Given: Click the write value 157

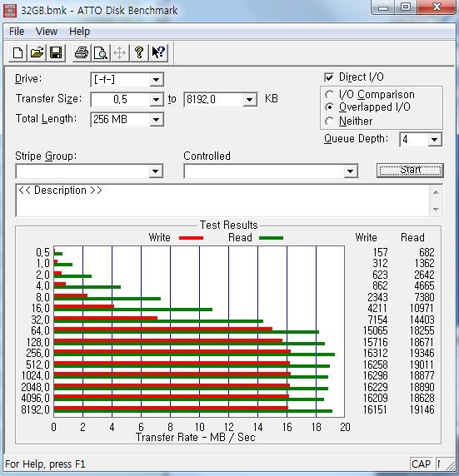Looking at the screenshot, I should [380, 253].
